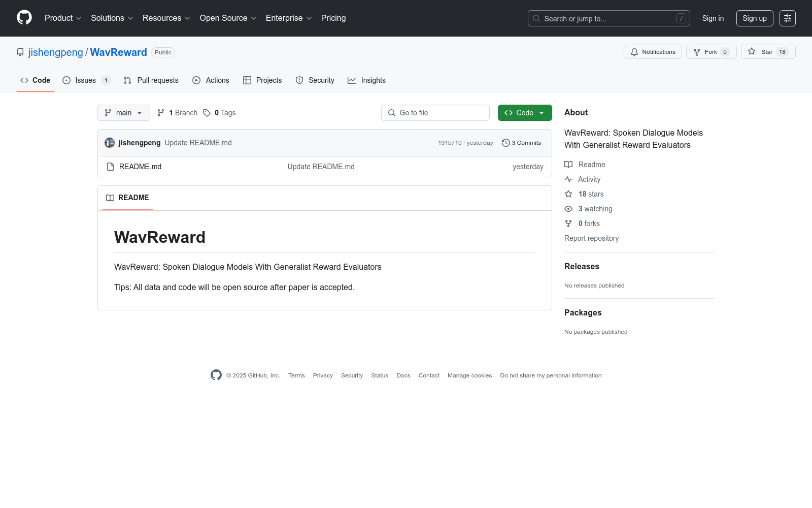View the 3 Commits history

(x=521, y=143)
